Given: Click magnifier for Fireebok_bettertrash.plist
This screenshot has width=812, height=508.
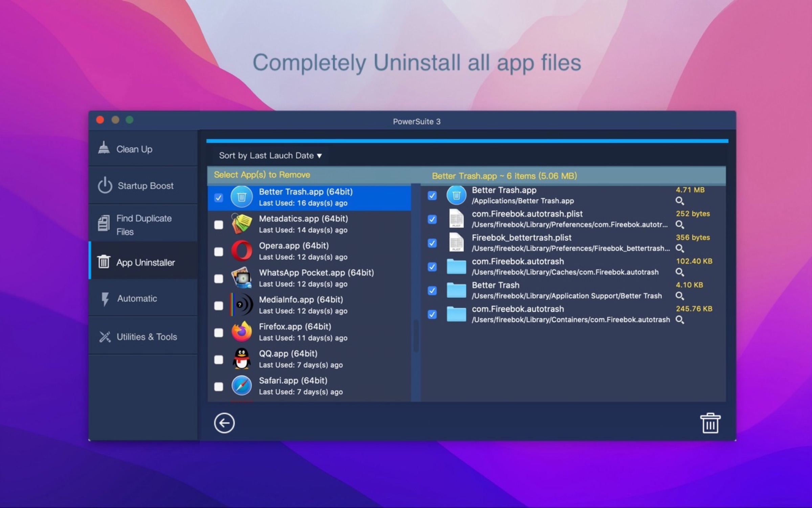Looking at the screenshot, I should (680, 248).
